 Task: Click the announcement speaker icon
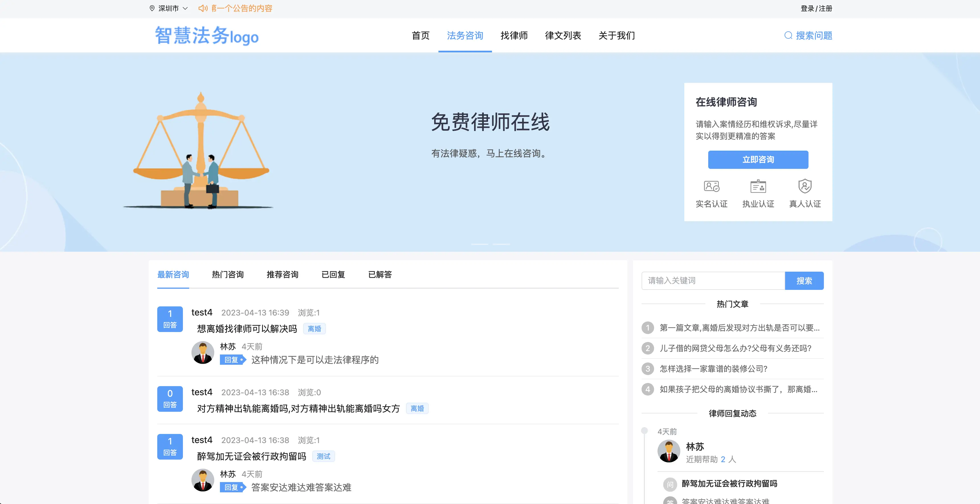203,8
